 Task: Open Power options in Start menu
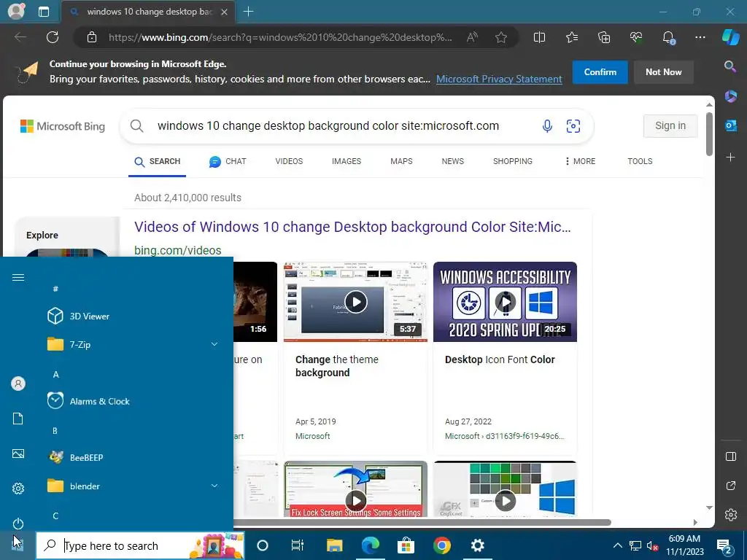[18, 524]
